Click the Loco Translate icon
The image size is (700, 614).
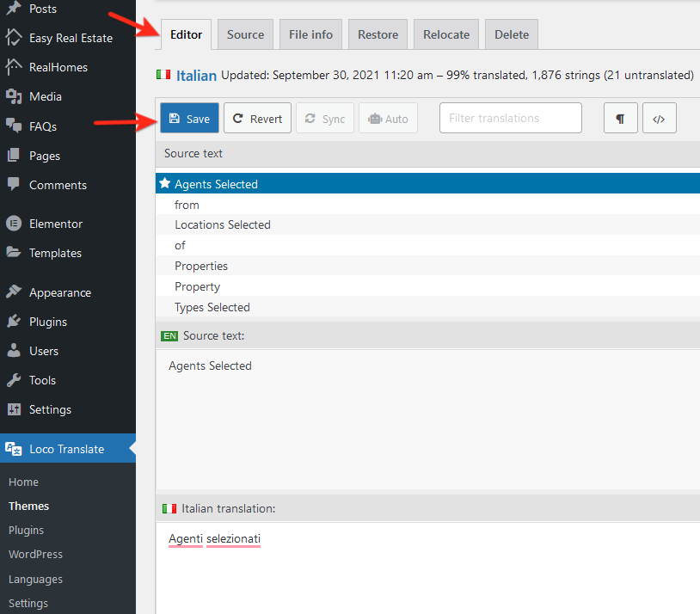[x=14, y=449]
